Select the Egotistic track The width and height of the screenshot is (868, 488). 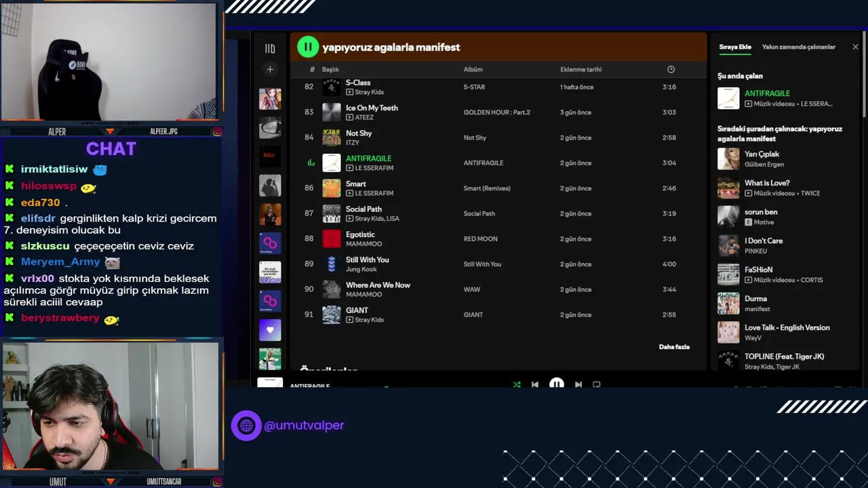pyautogui.click(x=360, y=235)
